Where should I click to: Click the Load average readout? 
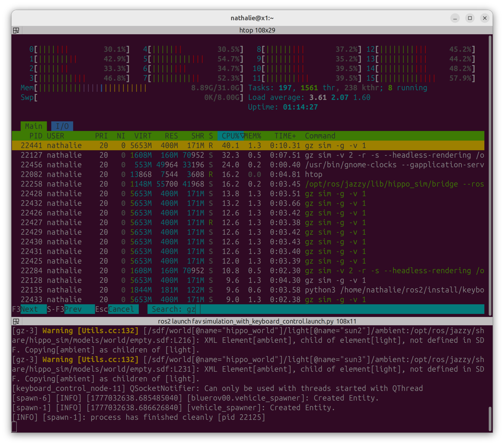(309, 97)
